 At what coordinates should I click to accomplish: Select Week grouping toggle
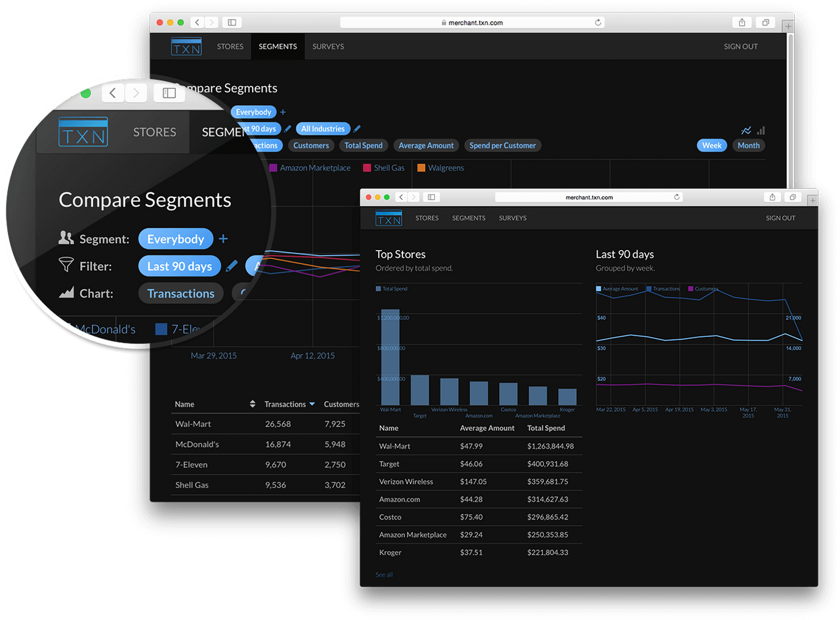tap(712, 146)
